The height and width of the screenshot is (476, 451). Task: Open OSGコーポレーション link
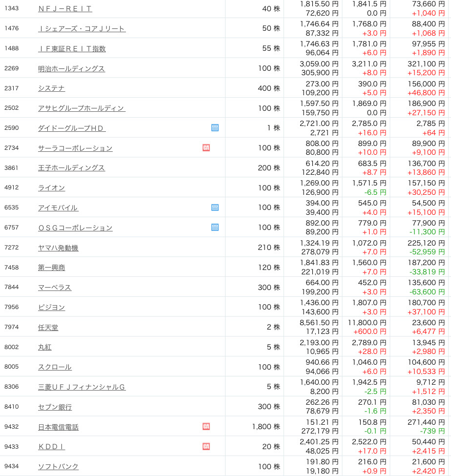(75, 228)
